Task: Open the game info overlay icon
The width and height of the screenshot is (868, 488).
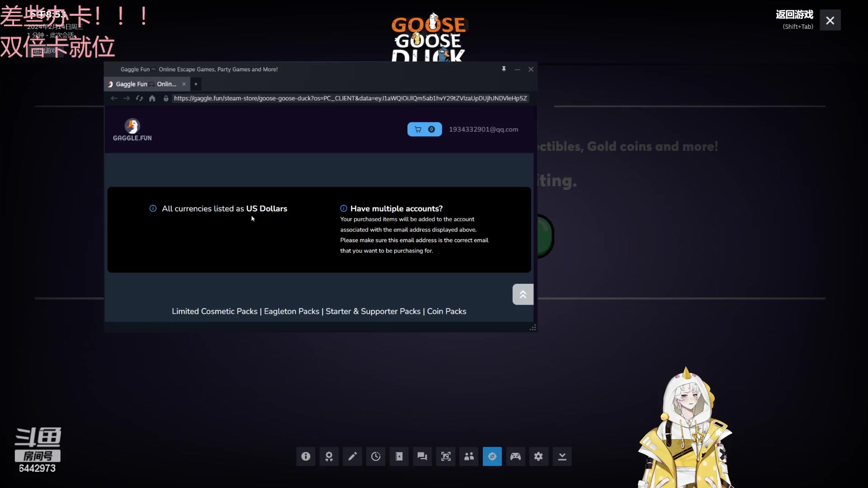Action: point(306,456)
